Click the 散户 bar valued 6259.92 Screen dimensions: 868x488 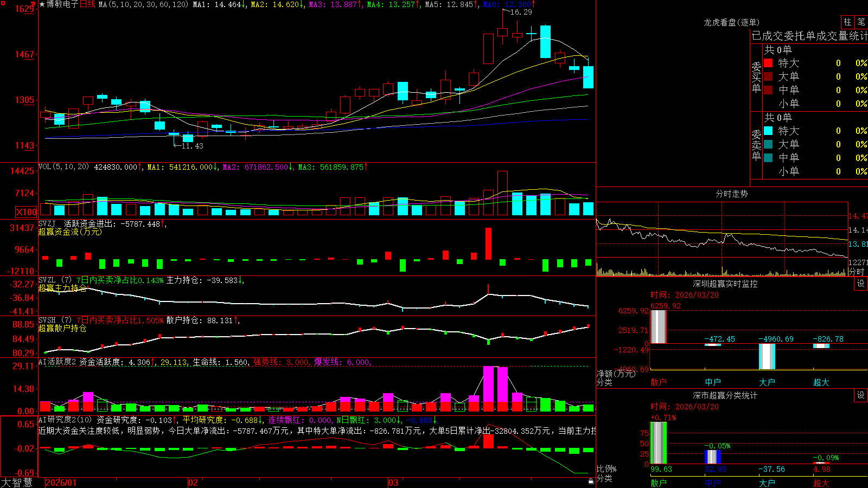[658, 326]
